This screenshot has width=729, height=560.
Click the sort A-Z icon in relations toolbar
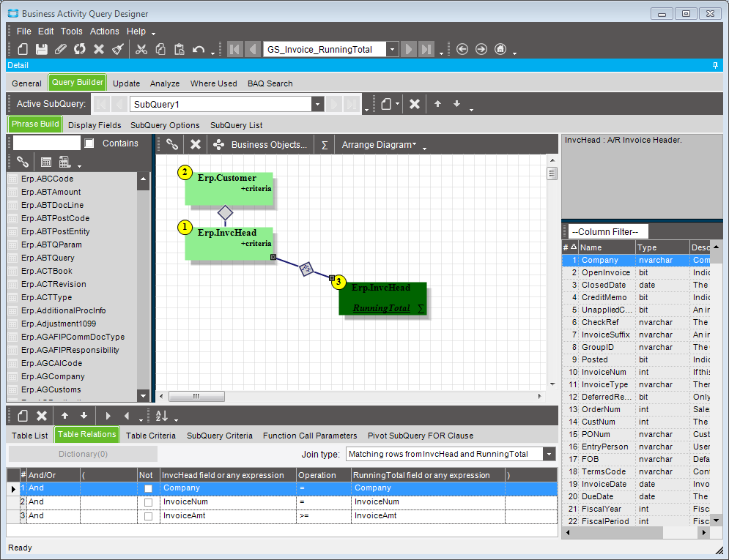point(162,416)
